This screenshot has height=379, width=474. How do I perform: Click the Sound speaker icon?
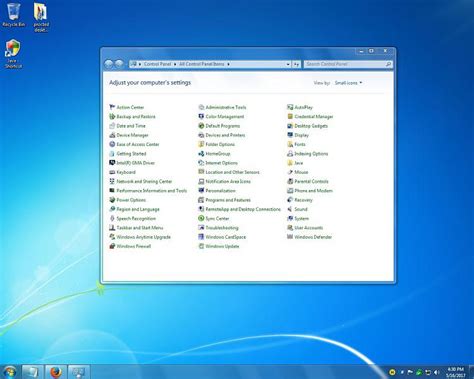click(x=290, y=209)
